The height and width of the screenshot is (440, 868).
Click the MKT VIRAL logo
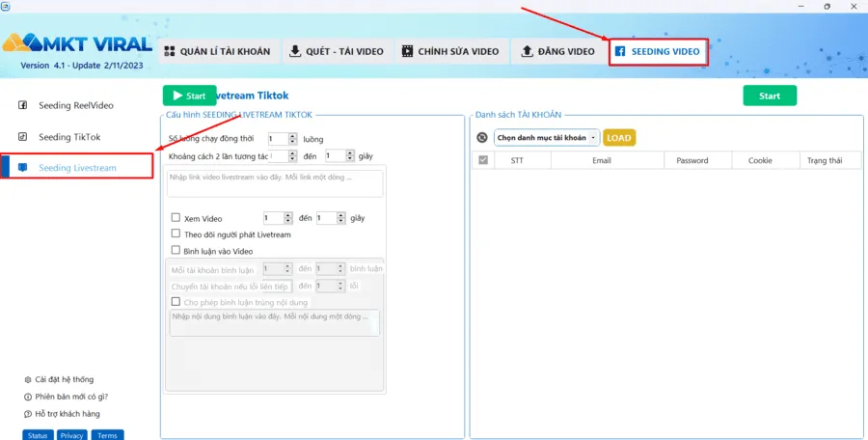click(x=76, y=44)
